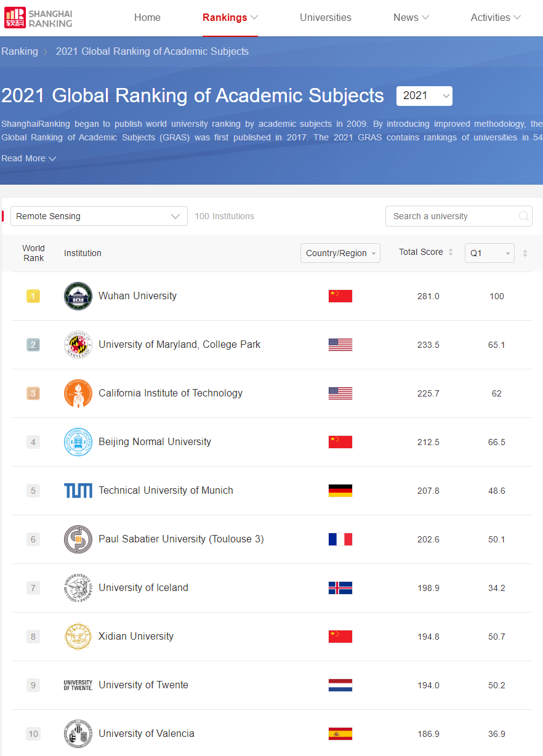Screen dimensions: 543x756
Task: Expand the Read More section
Action: pyautogui.click(x=28, y=158)
